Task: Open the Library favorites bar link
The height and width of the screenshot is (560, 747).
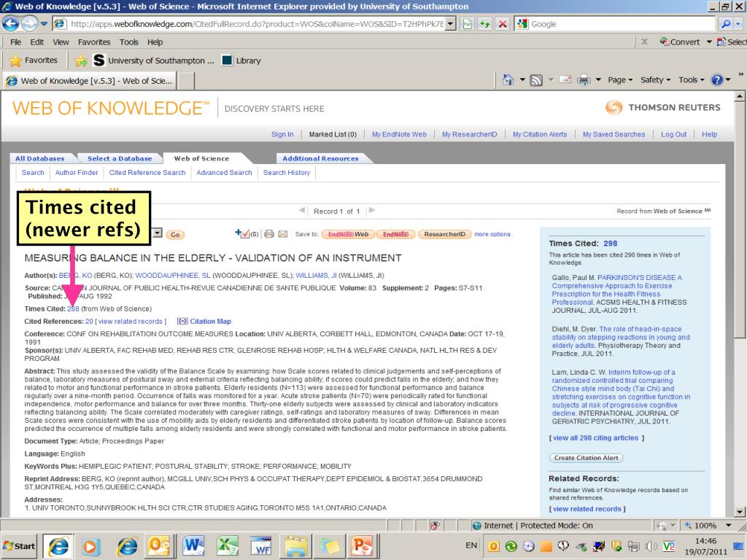Action: coord(241,61)
